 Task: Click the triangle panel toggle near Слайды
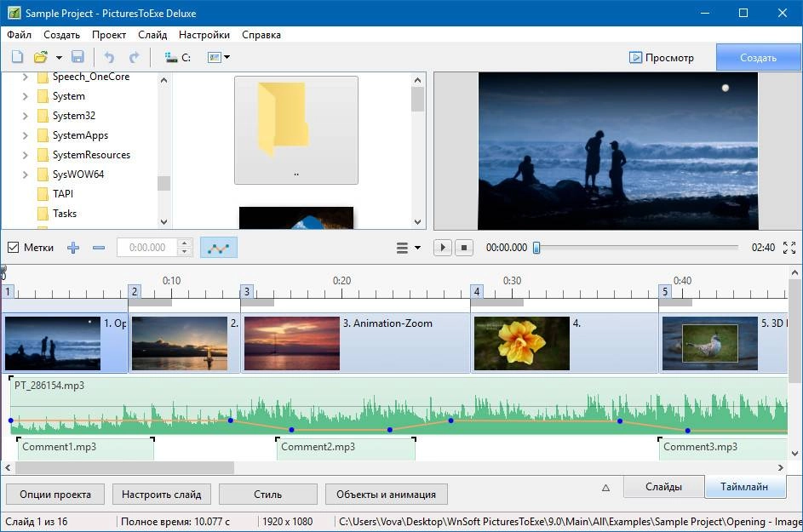605,488
